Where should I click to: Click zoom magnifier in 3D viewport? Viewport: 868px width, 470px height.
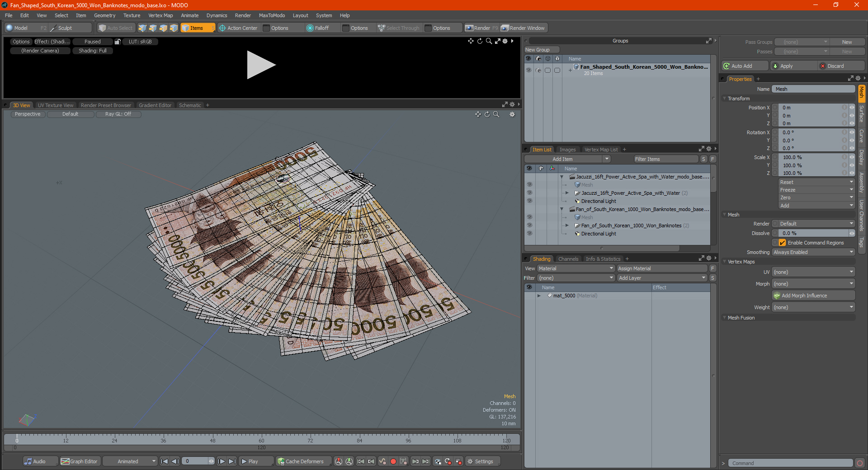[496, 114]
